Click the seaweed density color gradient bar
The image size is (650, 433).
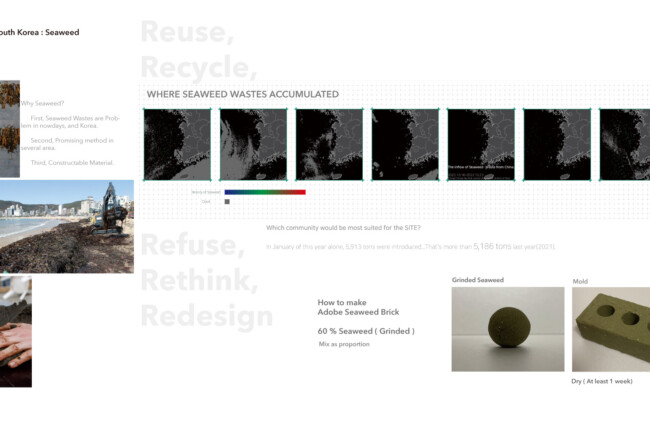(265, 192)
